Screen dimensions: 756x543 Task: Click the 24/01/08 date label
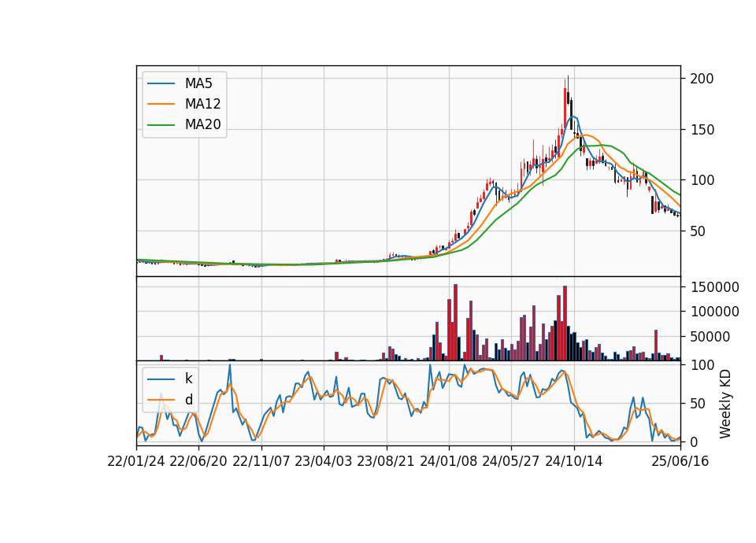pos(448,461)
